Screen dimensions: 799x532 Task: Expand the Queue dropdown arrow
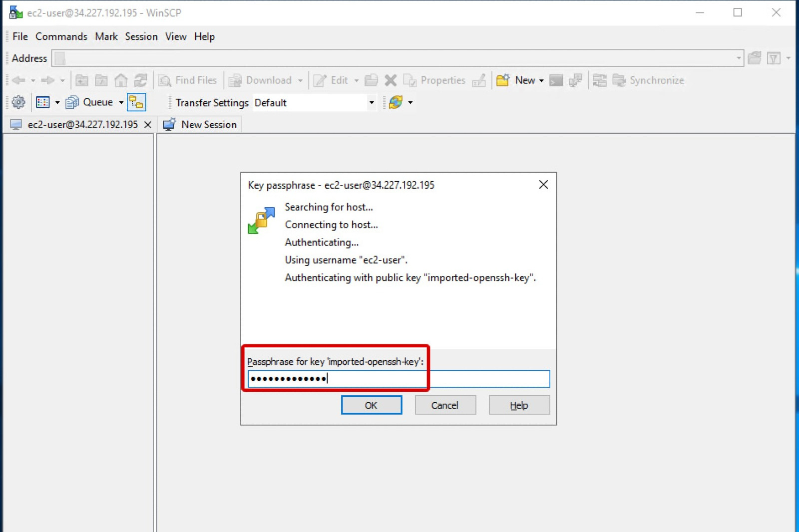coord(121,102)
